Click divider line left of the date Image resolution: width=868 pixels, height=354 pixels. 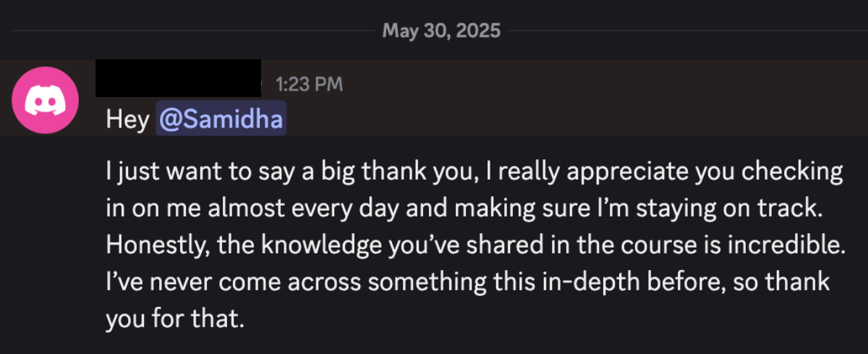192,31
